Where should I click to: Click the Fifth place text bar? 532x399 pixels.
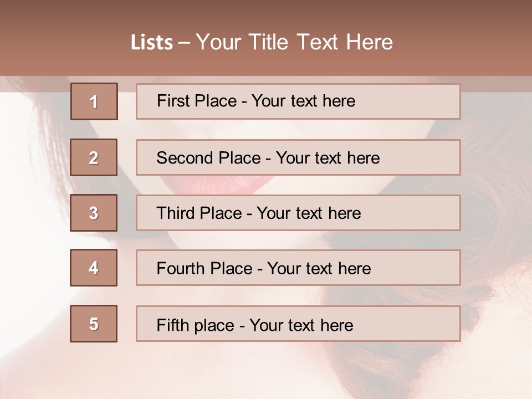pyautogui.click(x=298, y=324)
